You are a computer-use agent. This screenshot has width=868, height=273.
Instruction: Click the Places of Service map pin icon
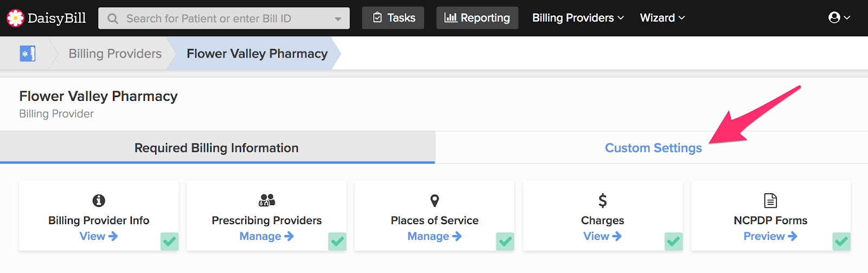click(x=435, y=201)
